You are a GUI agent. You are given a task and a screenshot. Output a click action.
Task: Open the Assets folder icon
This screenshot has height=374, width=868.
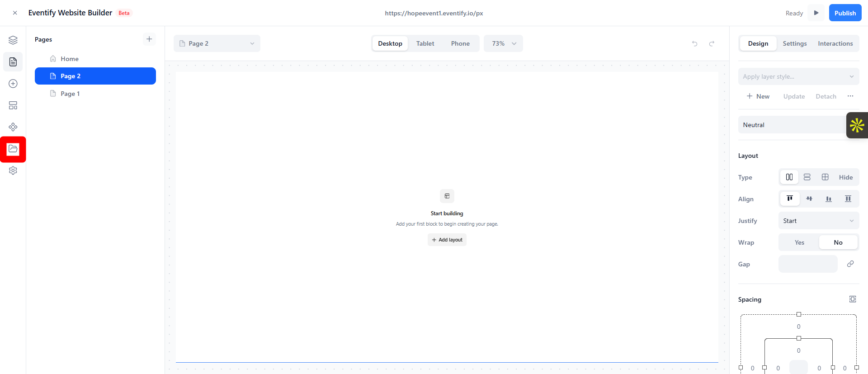pyautogui.click(x=13, y=149)
